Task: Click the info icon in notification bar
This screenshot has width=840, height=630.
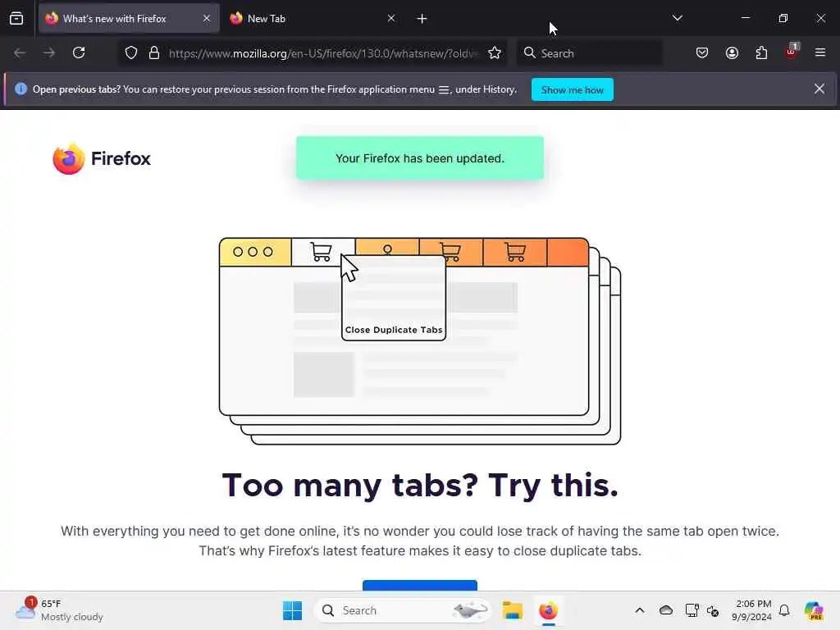Action: click(21, 89)
